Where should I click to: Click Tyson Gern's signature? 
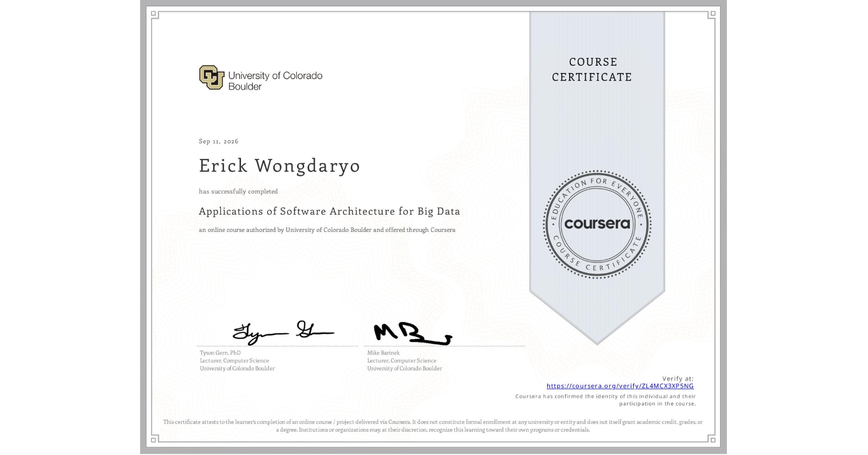pyautogui.click(x=283, y=332)
